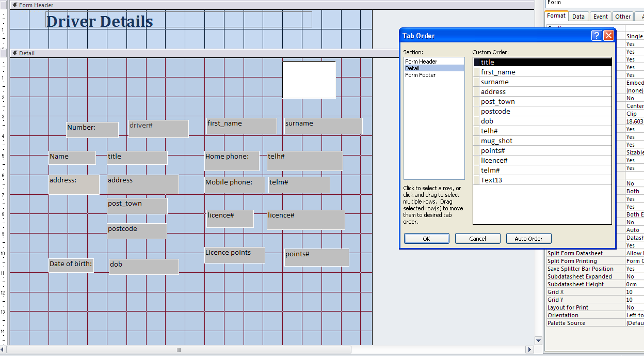Open Property Sheet object selector showing Form
Viewport: 644px width, 356px height.
click(594, 3)
